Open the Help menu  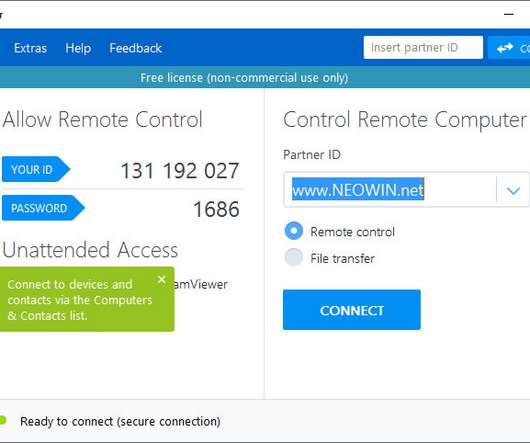point(78,48)
